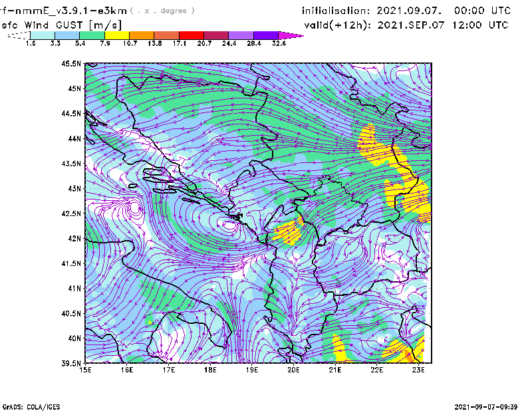The image size is (532, 411).
Task: Click the 19E longitude label
Action: [x=252, y=370]
